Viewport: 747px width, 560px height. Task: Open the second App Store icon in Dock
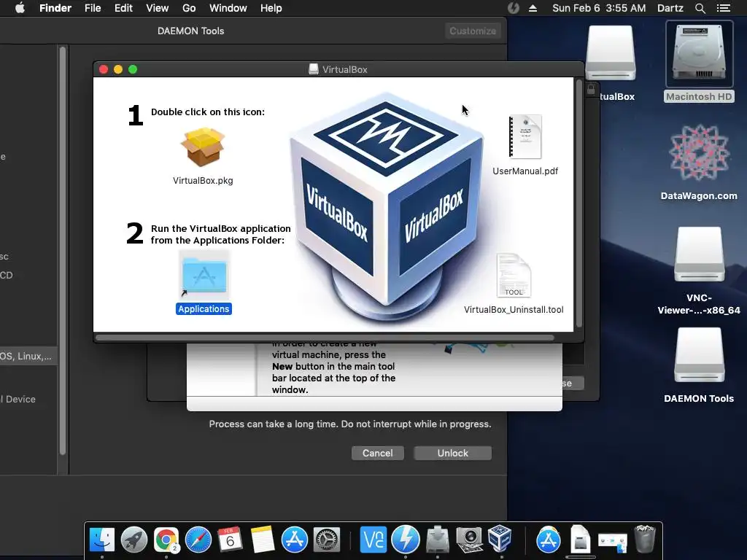(549, 540)
